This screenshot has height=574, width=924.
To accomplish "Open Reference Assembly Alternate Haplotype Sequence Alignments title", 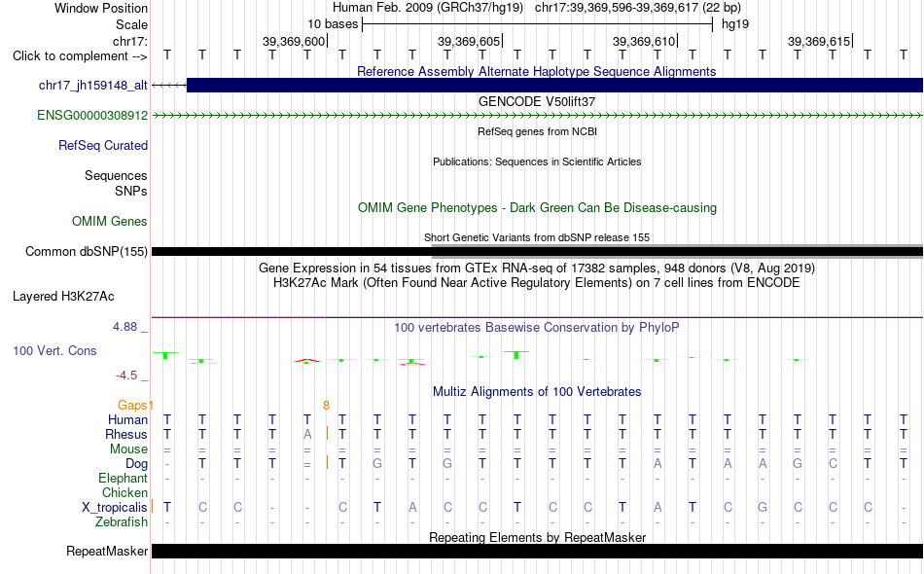I will pos(537,71).
